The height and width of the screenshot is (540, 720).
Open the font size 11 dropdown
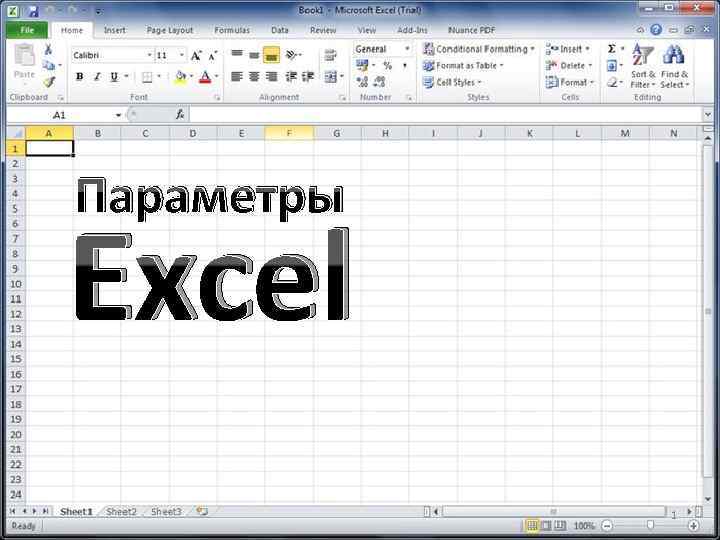click(182, 55)
